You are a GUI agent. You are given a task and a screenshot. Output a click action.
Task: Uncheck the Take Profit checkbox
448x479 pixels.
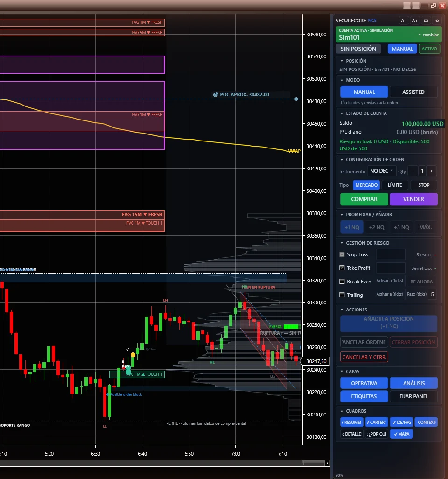coord(342,268)
